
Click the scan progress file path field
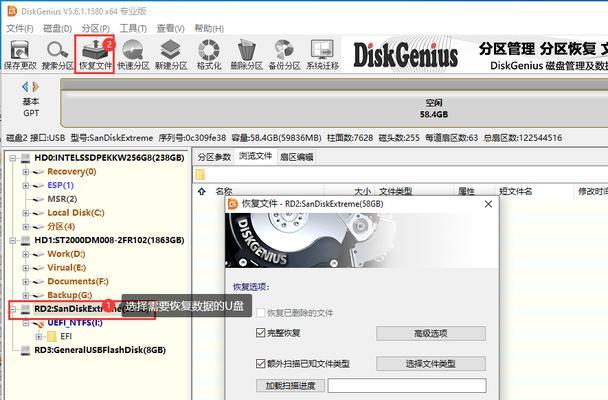click(x=407, y=386)
